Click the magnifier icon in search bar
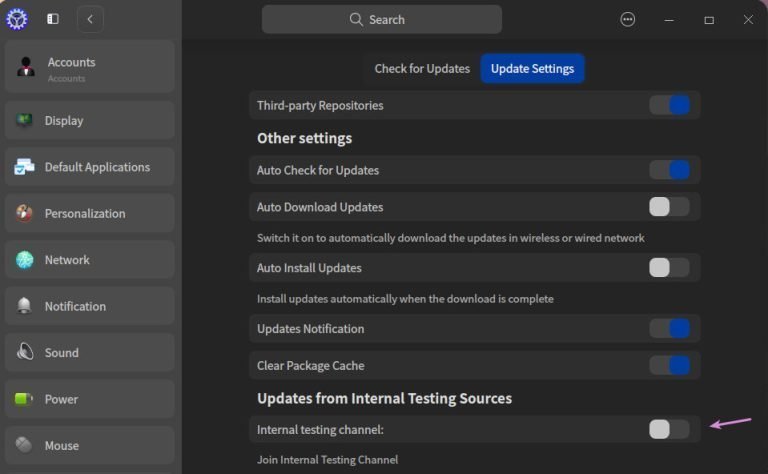 (356, 20)
